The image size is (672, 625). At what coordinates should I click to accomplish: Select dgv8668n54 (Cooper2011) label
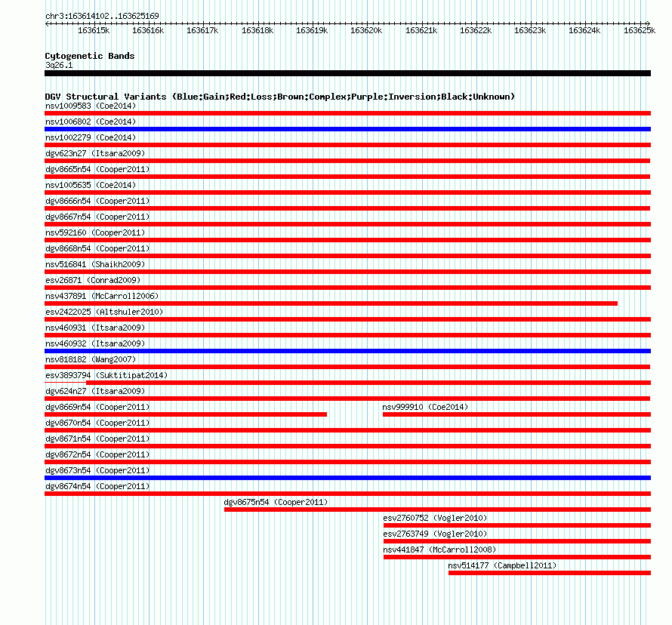click(x=97, y=248)
